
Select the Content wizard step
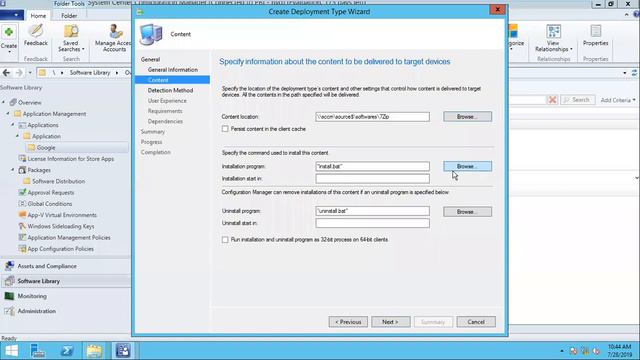point(172,80)
